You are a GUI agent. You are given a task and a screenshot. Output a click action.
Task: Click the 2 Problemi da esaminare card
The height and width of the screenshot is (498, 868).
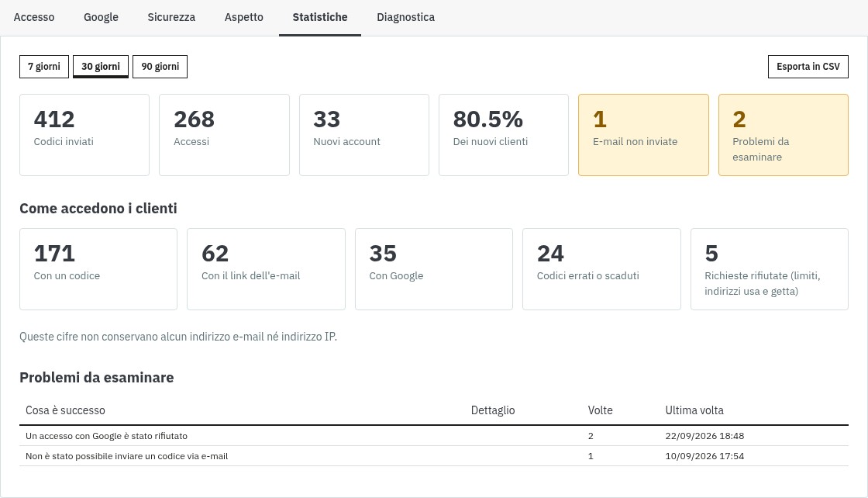tap(784, 135)
